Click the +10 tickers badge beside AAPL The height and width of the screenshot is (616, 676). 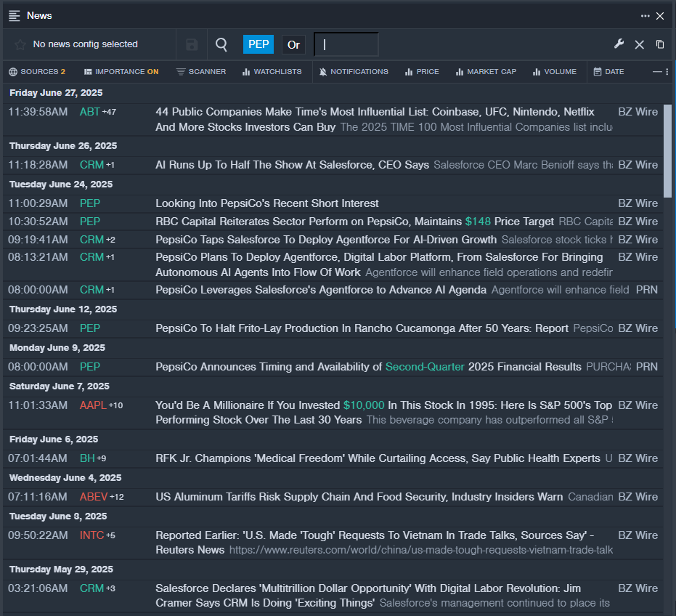click(115, 405)
